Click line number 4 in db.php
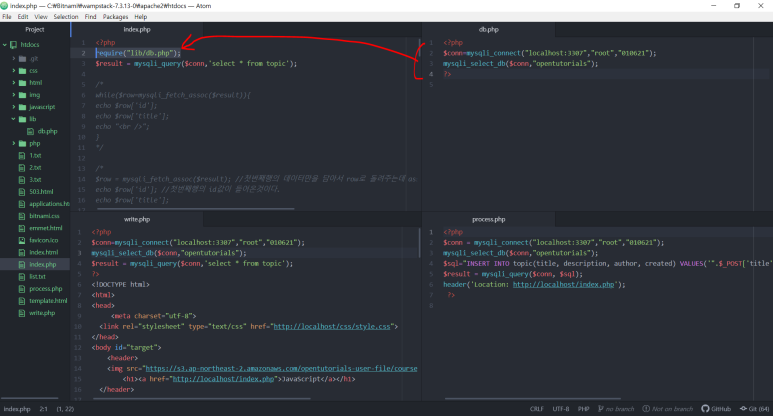The height and width of the screenshot is (416, 773). click(x=431, y=74)
